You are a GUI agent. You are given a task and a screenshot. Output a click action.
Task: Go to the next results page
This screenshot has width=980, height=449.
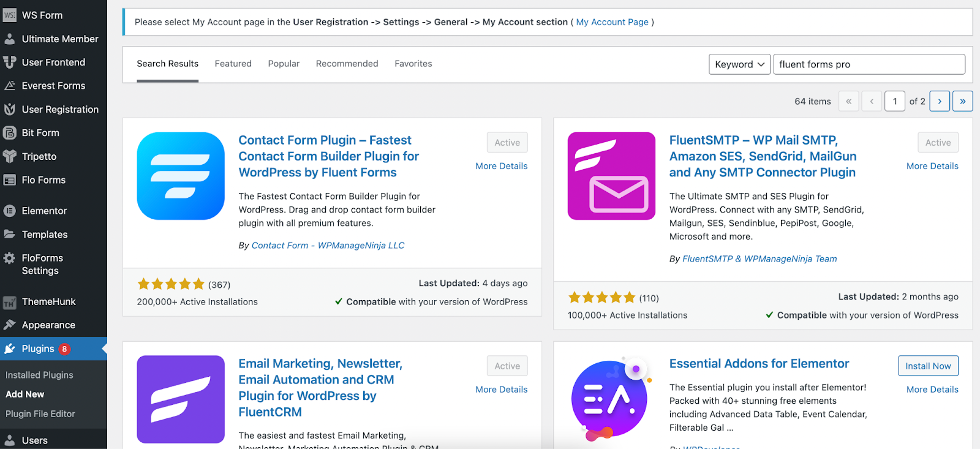coord(940,101)
